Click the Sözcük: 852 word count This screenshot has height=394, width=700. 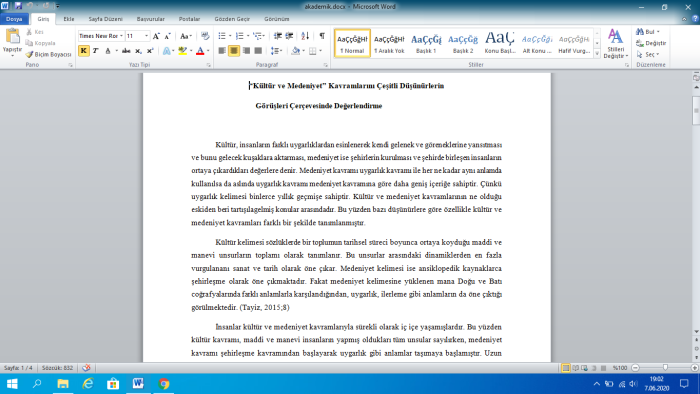pos(57,368)
